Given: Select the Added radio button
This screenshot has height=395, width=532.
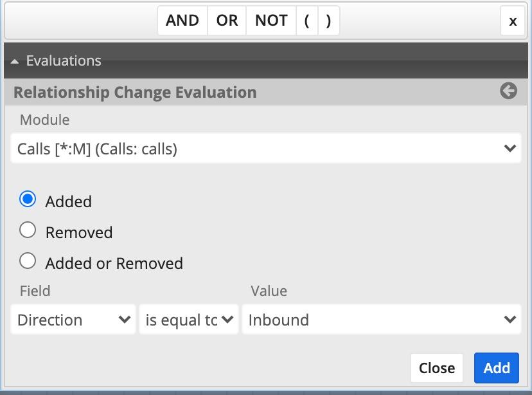Looking at the screenshot, I should point(28,199).
